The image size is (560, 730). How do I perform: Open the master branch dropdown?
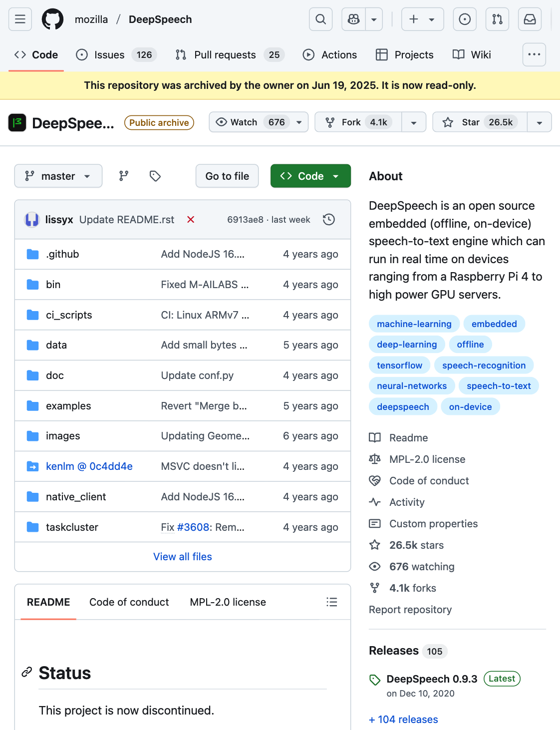(58, 176)
